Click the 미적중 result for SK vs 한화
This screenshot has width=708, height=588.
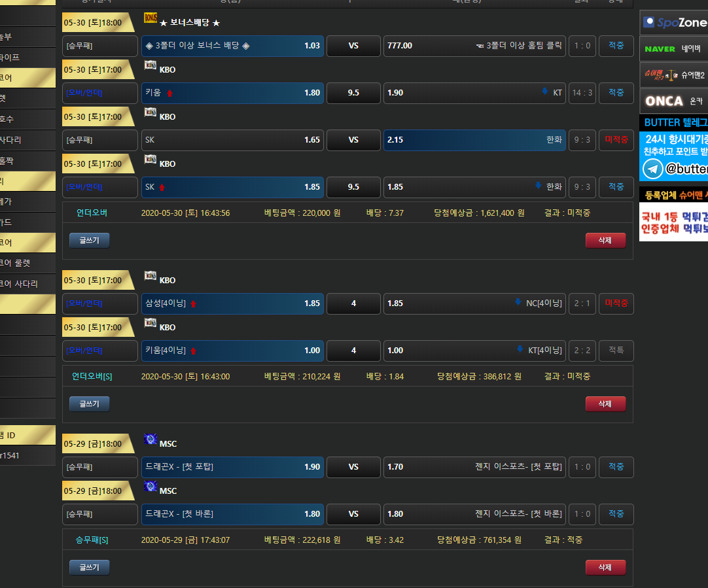pyautogui.click(x=616, y=140)
